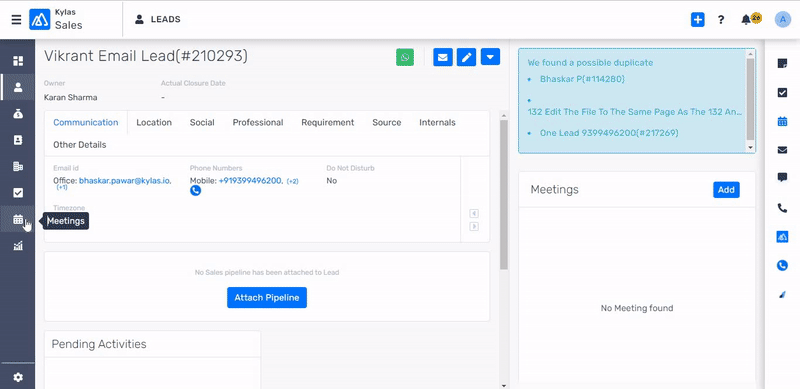Switch to Other Details tab
800x389 pixels.
(80, 145)
